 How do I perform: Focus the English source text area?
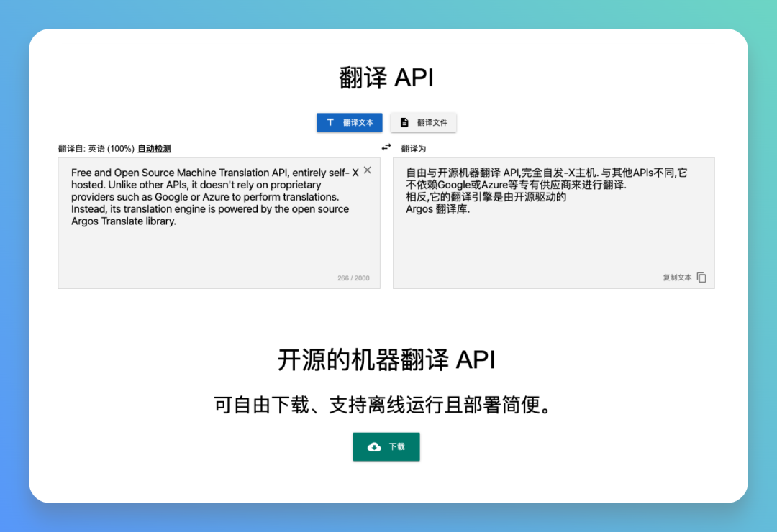pos(219,223)
